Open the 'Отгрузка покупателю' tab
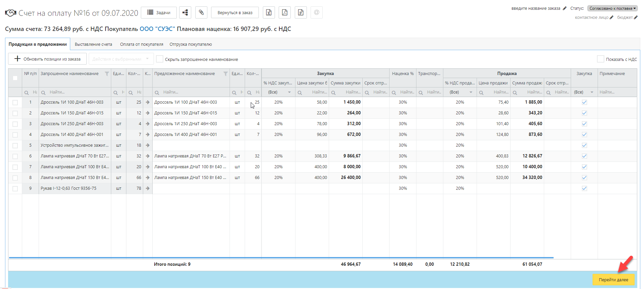 (191, 44)
